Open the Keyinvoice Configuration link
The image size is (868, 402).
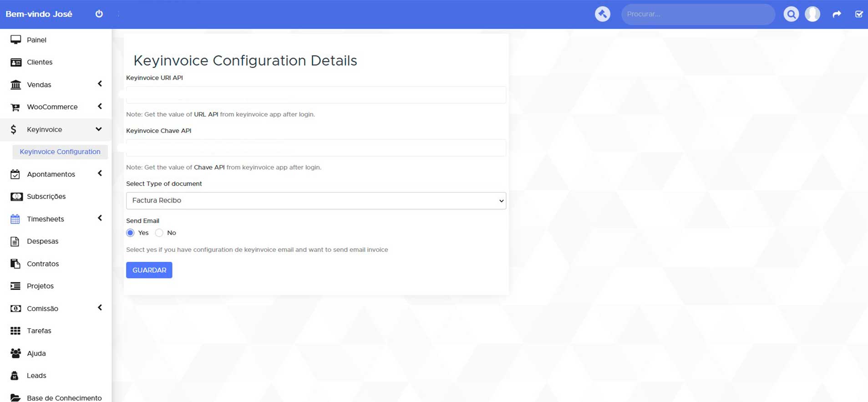point(60,152)
